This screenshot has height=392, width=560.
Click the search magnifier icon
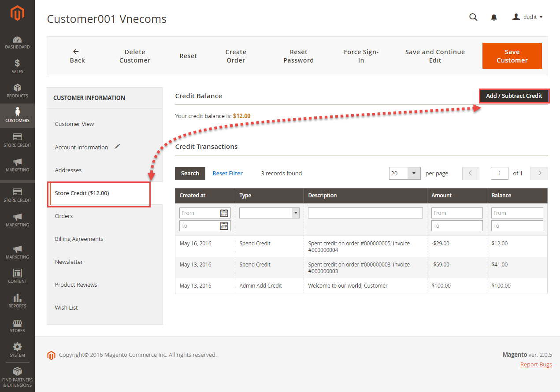tap(473, 17)
